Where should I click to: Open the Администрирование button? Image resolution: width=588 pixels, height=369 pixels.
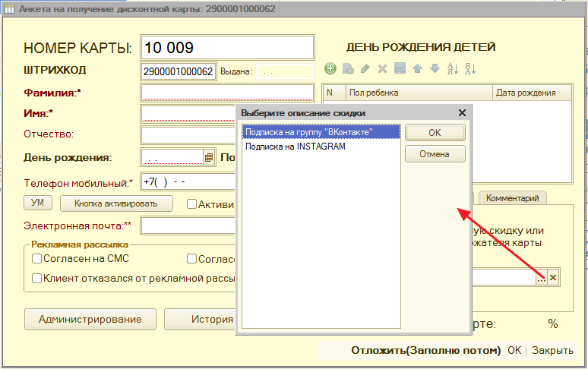click(x=90, y=319)
